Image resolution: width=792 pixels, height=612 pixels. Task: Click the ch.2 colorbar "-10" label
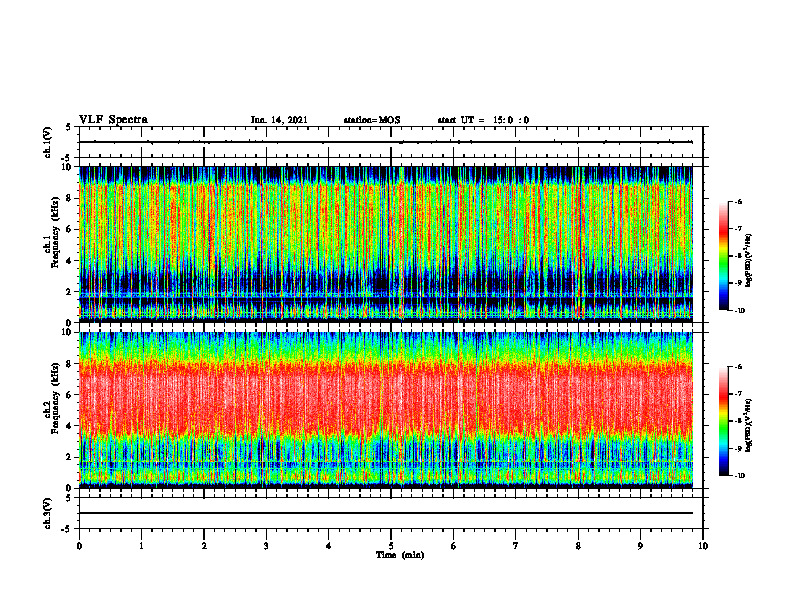point(739,476)
